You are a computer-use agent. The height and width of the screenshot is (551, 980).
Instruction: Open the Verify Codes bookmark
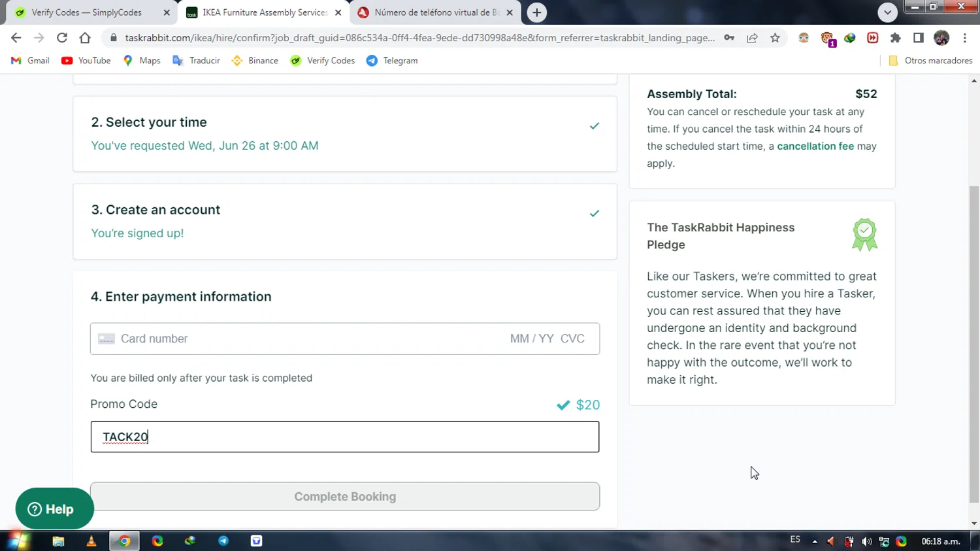coord(323,60)
